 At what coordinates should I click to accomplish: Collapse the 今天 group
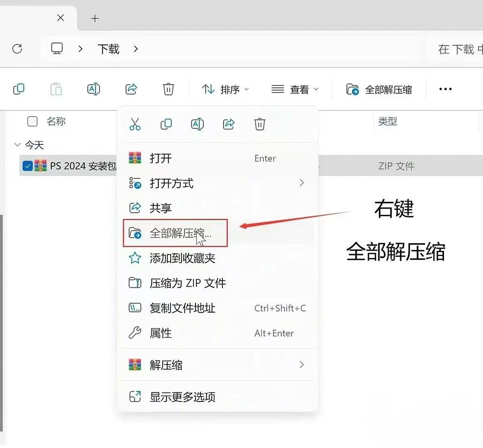(x=17, y=145)
